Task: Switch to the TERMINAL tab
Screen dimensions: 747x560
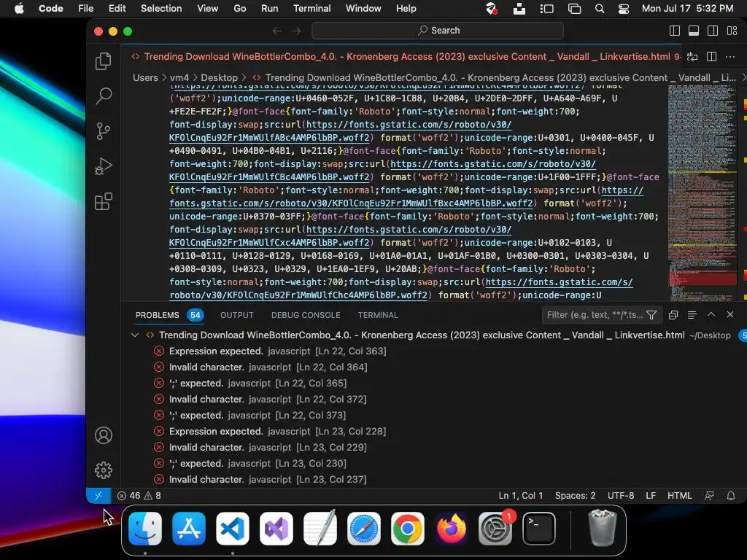Action: pyautogui.click(x=378, y=315)
